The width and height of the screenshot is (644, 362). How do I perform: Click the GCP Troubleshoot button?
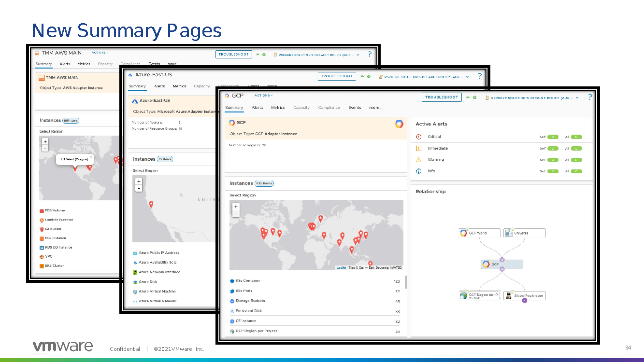442,97
